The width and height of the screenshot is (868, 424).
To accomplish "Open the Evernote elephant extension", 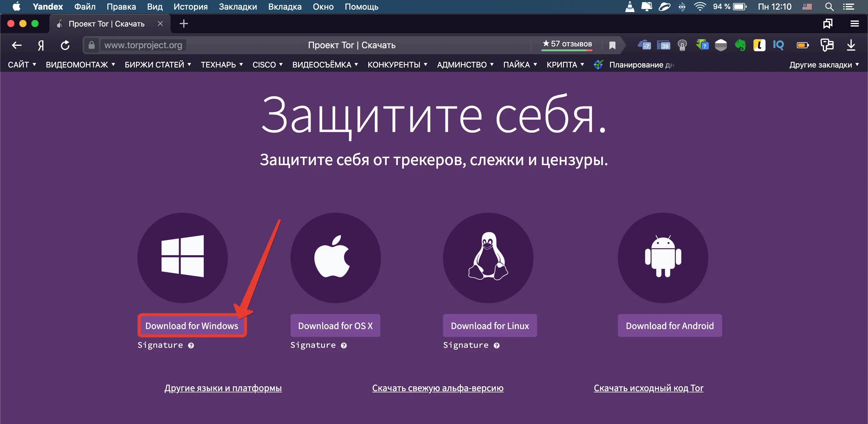I will point(740,45).
